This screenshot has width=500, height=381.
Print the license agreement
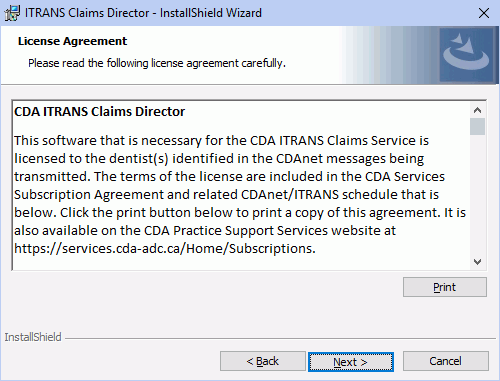tap(445, 287)
